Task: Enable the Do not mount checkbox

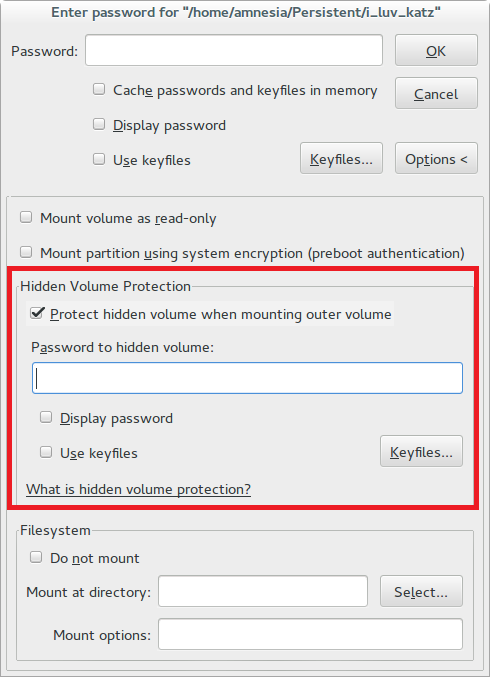Action: pos(36,557)
